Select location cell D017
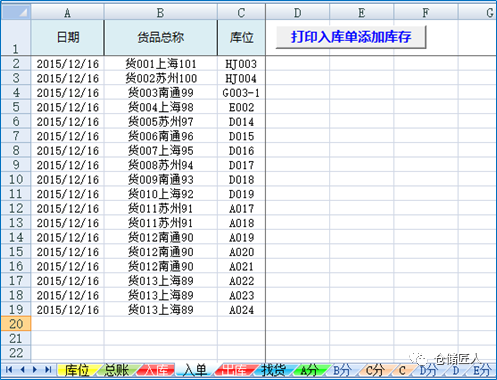 coord(241,165)
